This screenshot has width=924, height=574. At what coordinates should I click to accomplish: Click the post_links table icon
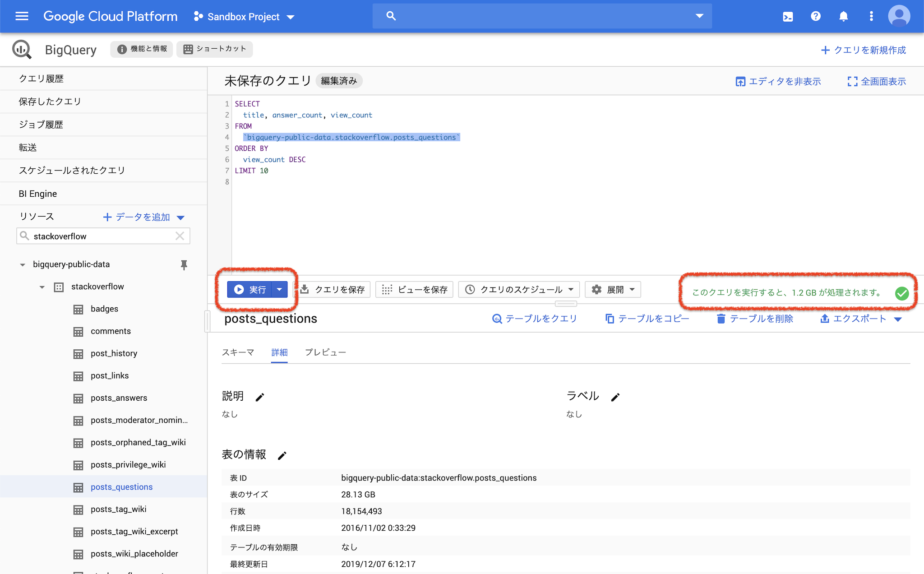[x=78, y=376]
